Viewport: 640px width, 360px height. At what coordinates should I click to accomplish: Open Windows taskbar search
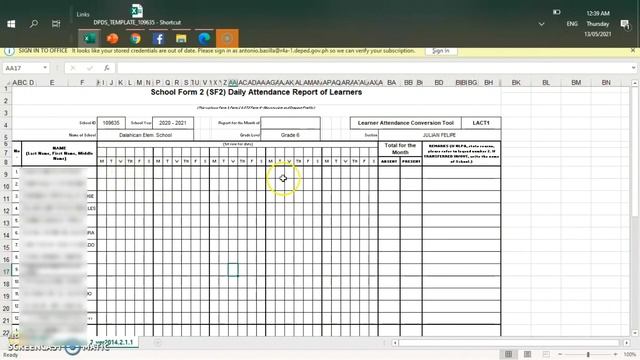click(34, 24)
